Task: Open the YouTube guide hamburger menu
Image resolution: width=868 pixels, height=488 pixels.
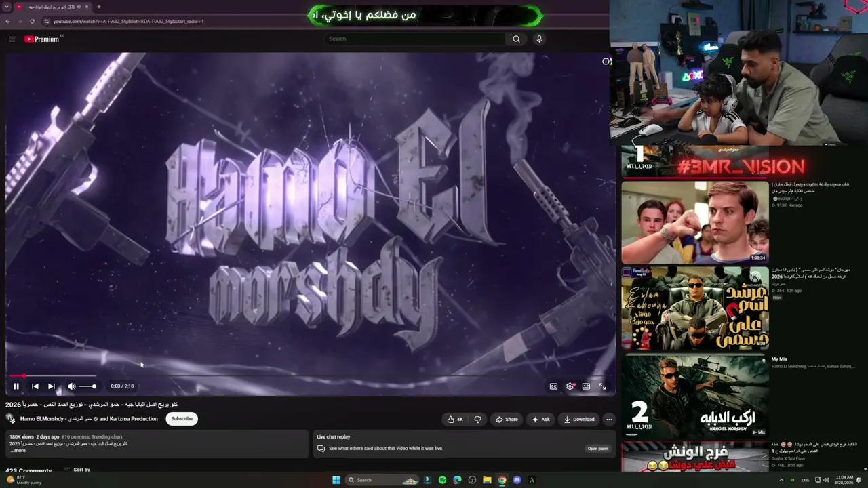Action: tap(12, 39)
